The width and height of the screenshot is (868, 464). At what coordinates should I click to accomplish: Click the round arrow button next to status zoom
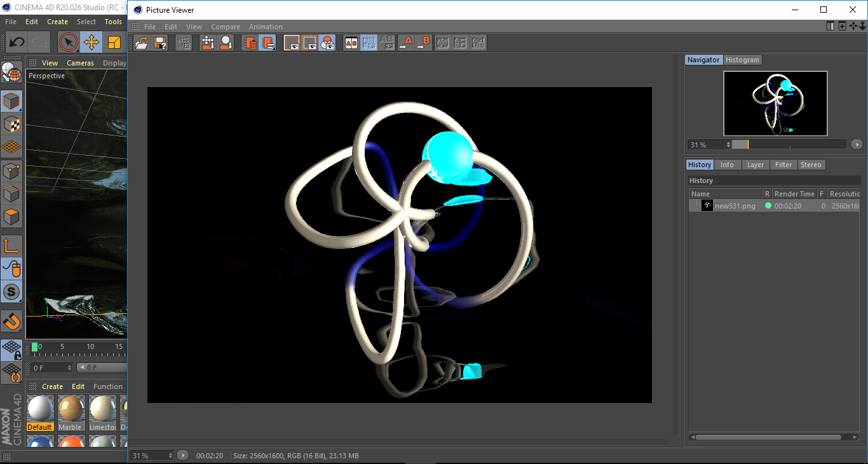183,455
